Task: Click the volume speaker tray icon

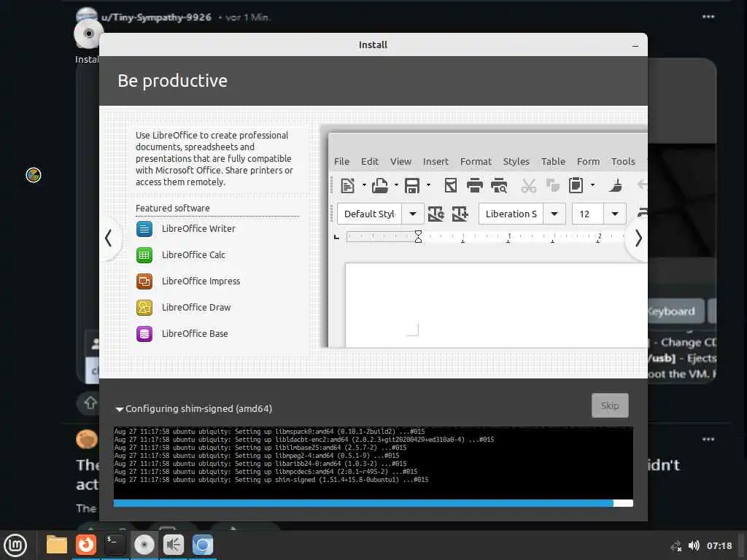Action: [694, 545]
